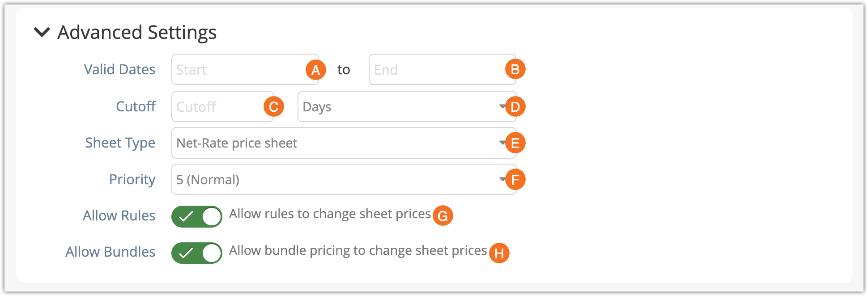Toggle the Allow Rules switch off
The image size is (868, 296).
coord(197,217)
